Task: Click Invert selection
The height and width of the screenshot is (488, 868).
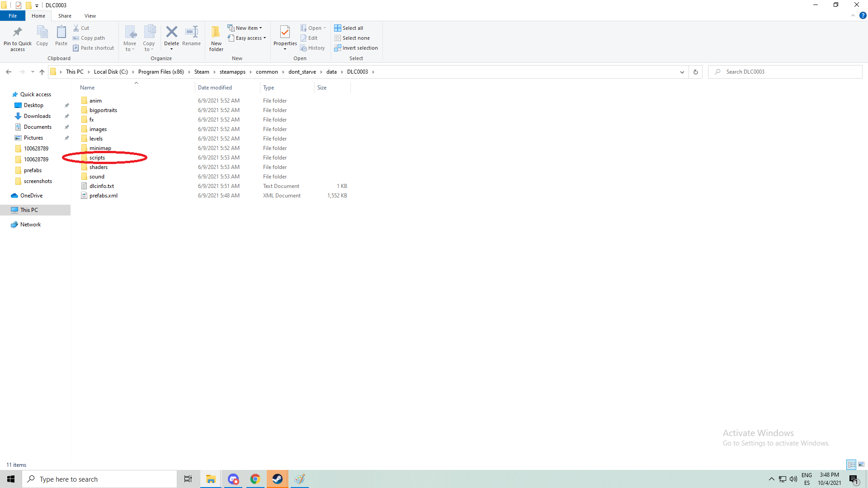Action: point(356,48)
